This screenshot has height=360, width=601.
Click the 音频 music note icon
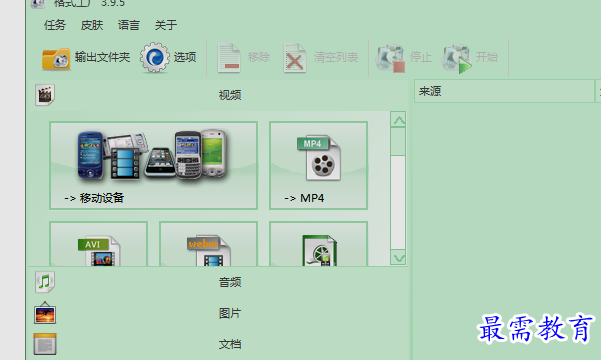click(x=45, y=282)
